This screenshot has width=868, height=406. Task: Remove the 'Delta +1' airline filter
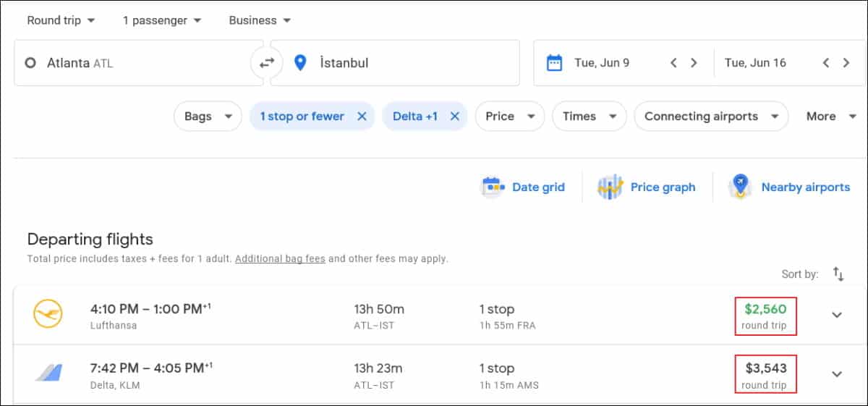[x=454, y=117]
